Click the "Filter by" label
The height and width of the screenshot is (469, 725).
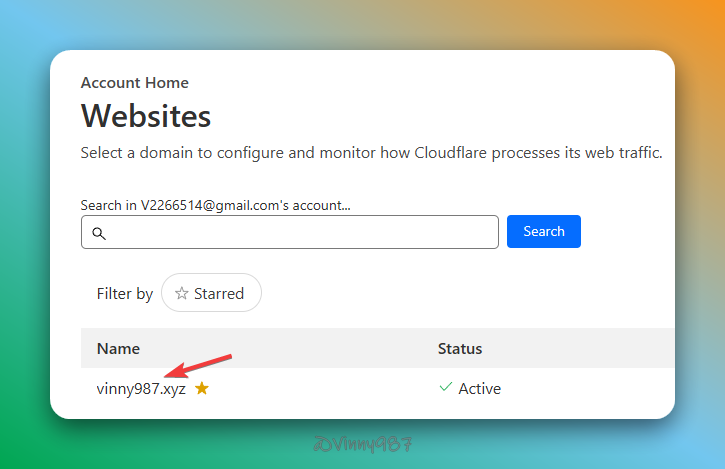point(125,294)
